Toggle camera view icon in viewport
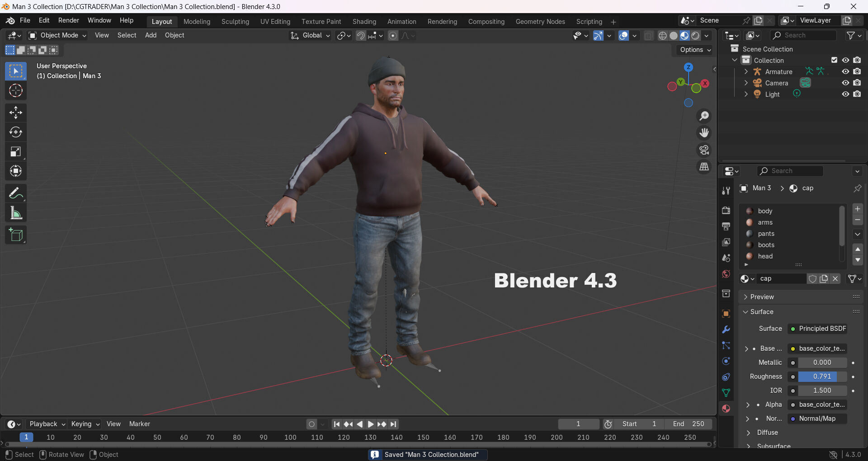Viewport: 868px width, 461px height. point(704,150)
